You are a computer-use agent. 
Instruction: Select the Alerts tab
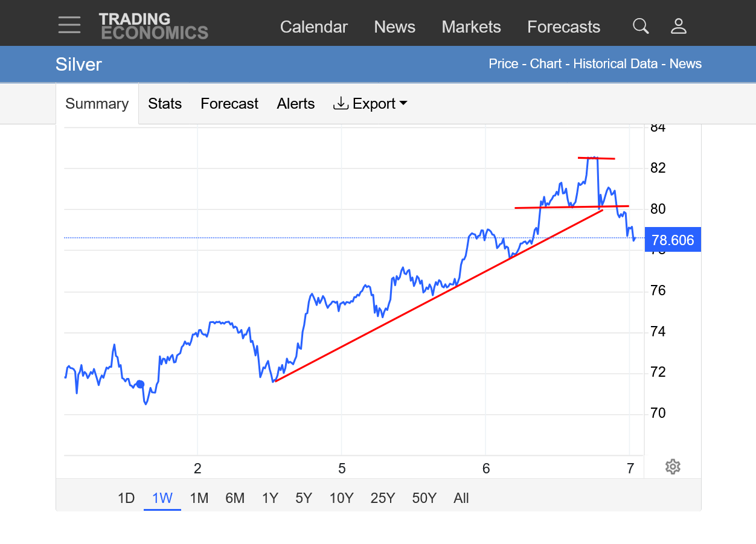coord(296,104)
